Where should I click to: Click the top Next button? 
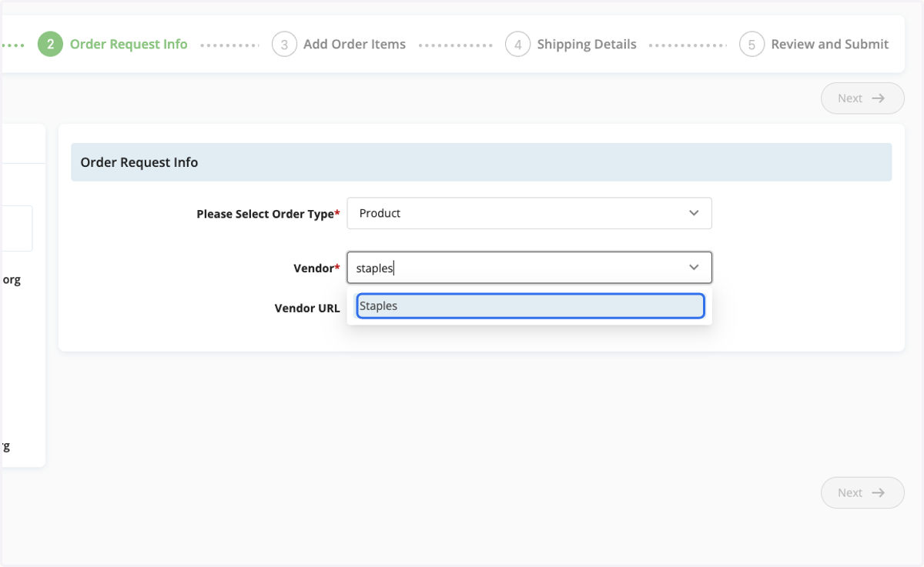[x=862, y=98]
